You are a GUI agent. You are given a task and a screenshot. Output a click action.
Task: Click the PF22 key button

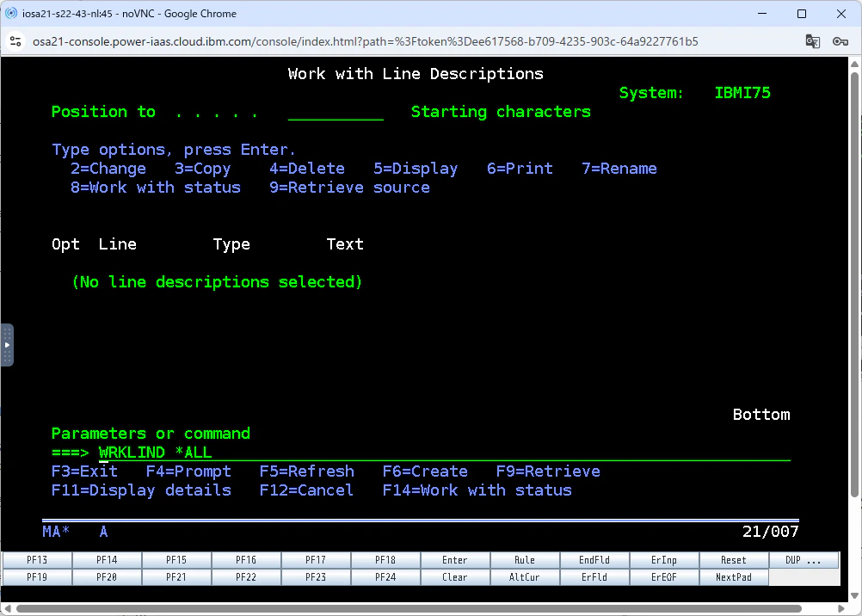click(x=246, y=577)
